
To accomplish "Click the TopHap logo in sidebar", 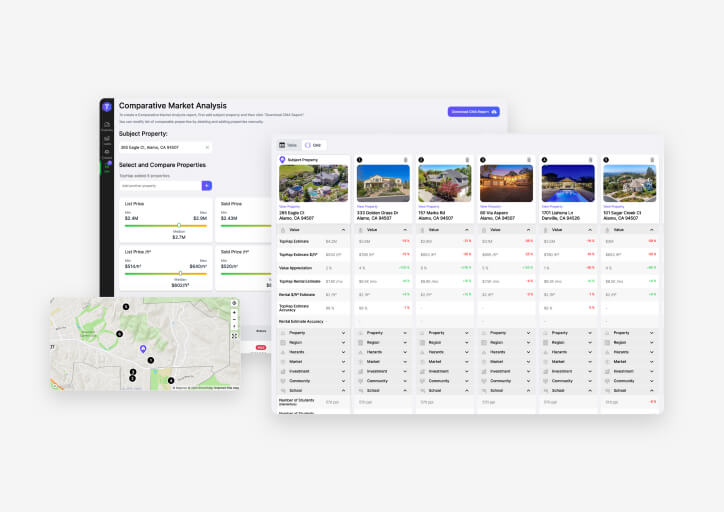I will coord(107,106).
